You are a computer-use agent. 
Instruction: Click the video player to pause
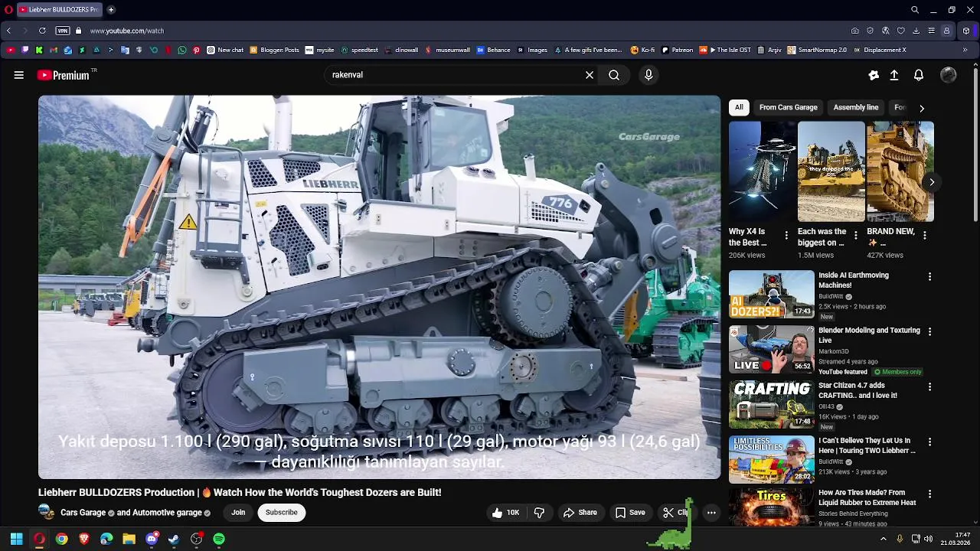point(380,287)
